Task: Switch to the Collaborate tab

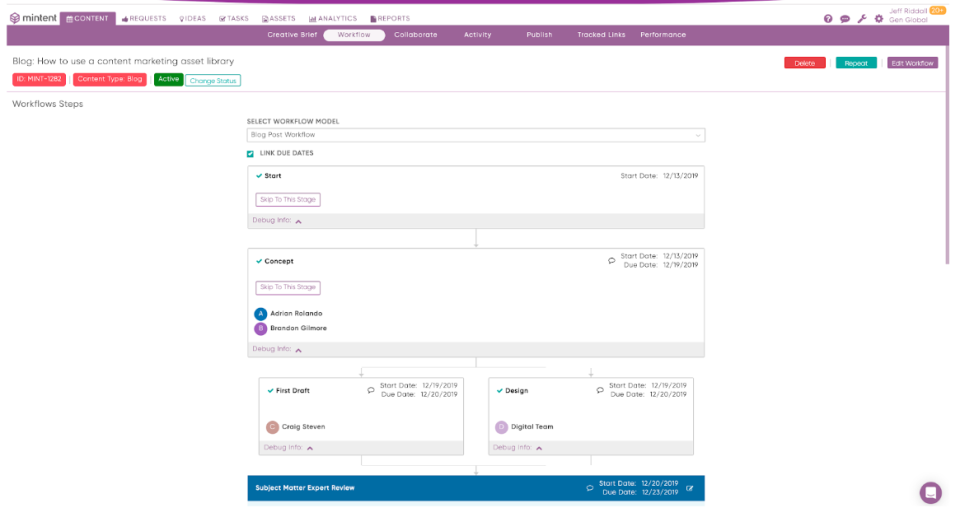Action: pos(416,35)
